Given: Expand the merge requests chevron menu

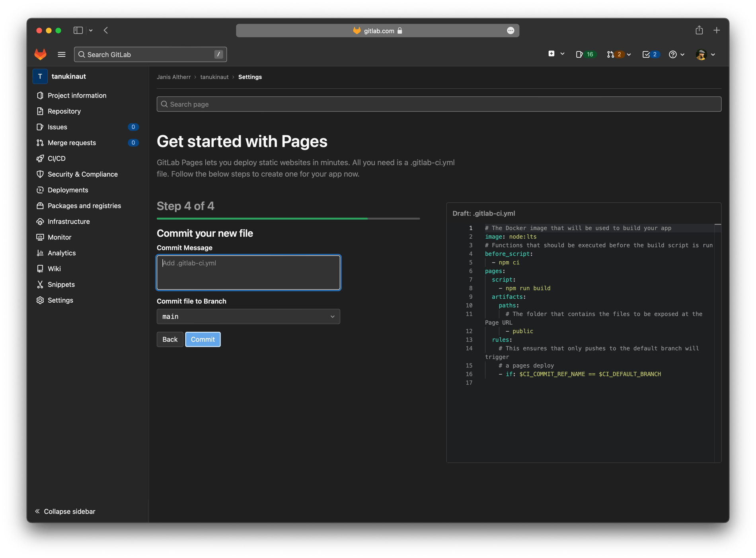Looking at the screenshot, I should click(629, 54).
